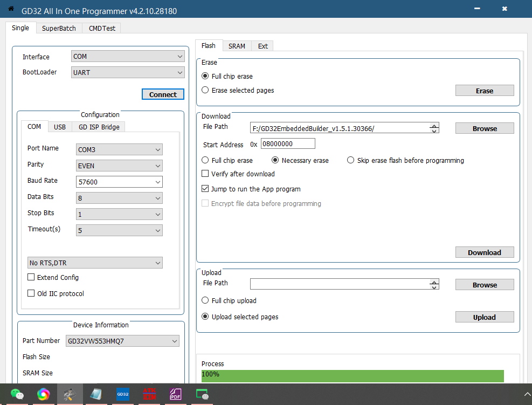Click the Connect button
The width and height of the screenshot is (532, 405).
tap(163, 94)
